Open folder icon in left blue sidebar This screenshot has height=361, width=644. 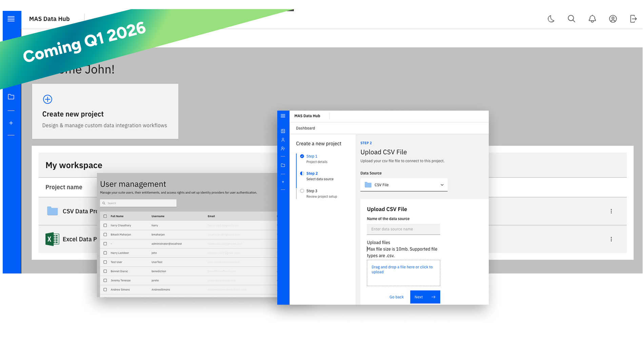click(11, 97)
